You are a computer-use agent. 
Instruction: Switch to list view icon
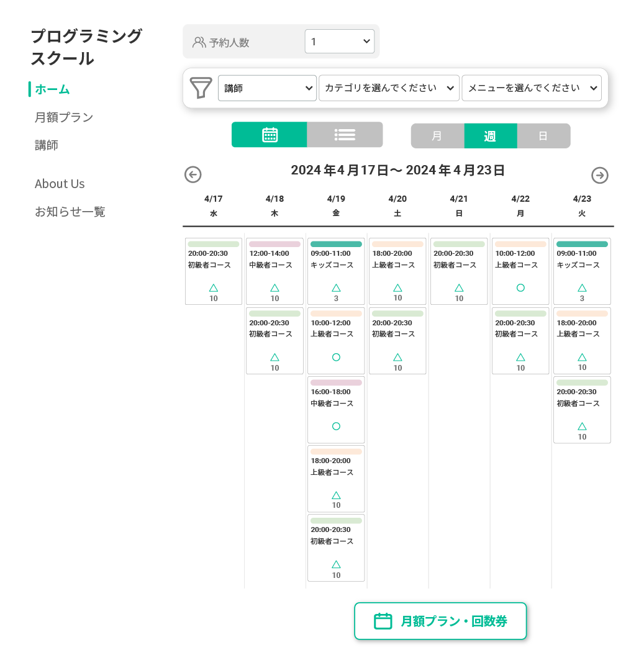345,135
